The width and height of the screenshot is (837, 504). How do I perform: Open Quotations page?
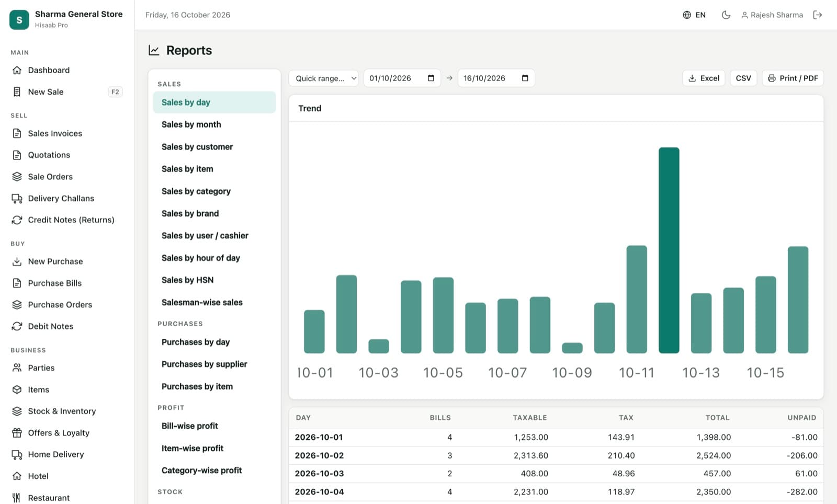67,155
